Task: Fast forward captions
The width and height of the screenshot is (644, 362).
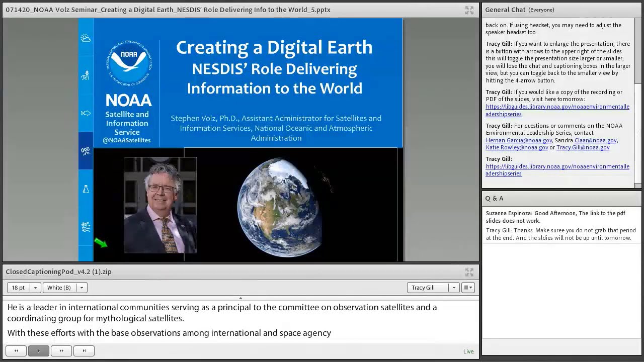Action: pyautogui.click(x=61, y=350)
